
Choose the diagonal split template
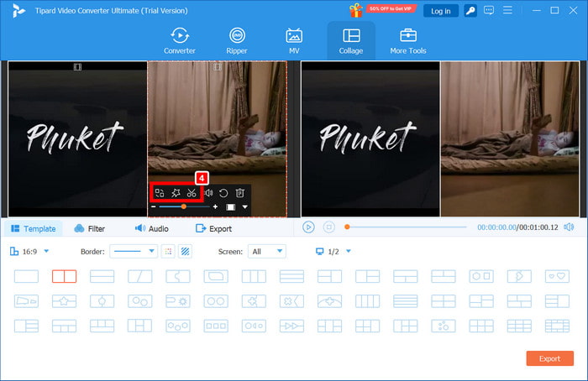pyautogui.click(x=140, y=276)
